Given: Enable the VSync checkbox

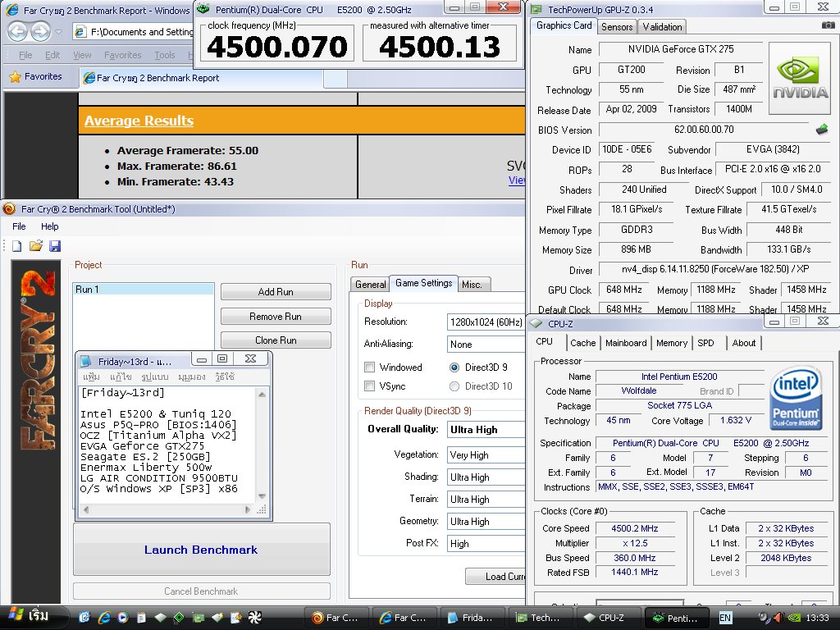Looking at the screenshot, I should point(369,386).
